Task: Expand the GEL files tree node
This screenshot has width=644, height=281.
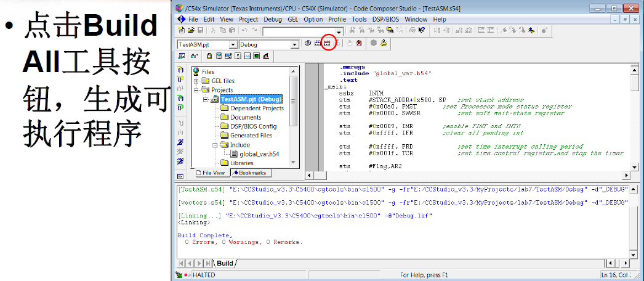Action: [196, 81]
